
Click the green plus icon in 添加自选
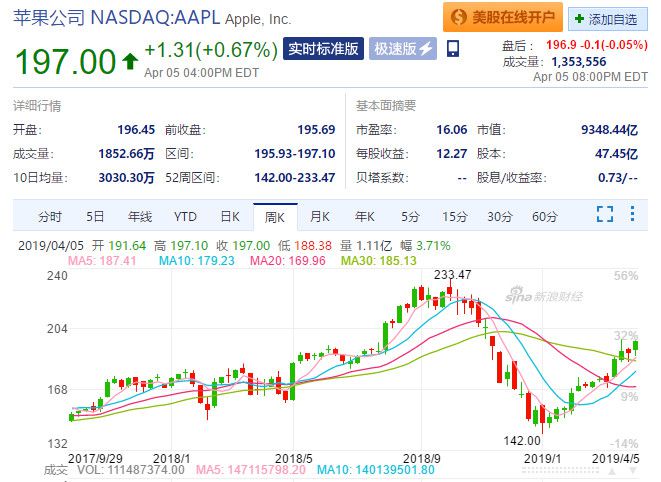[579, 19]
